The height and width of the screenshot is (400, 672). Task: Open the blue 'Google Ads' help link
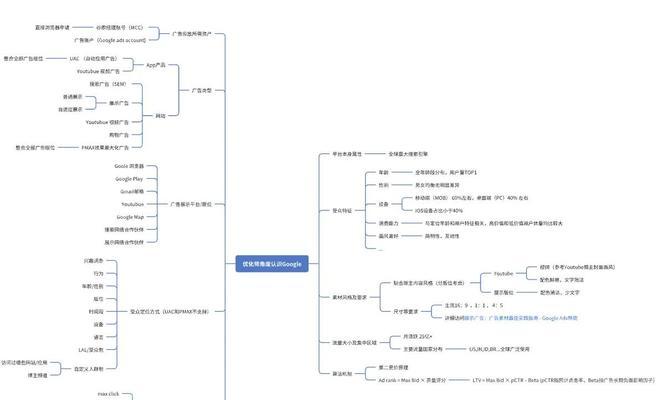click(x=521, y=318)
